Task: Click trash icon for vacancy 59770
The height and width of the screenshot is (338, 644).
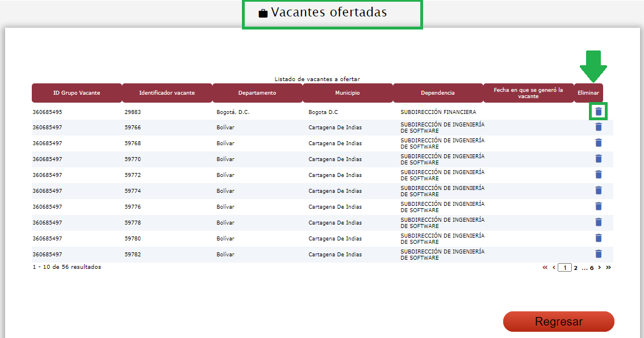Action: [x=598, y=159]
